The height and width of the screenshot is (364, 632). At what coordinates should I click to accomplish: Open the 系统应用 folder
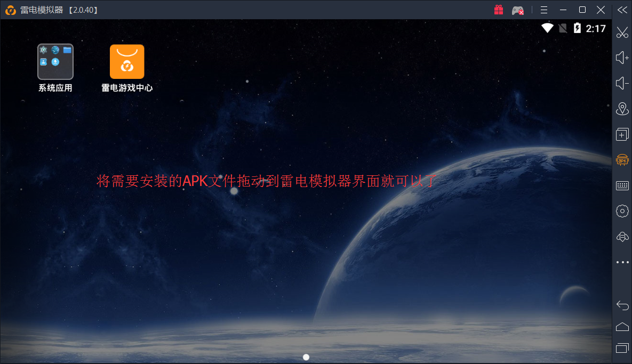pyautogui.click(x=55, y=62)
